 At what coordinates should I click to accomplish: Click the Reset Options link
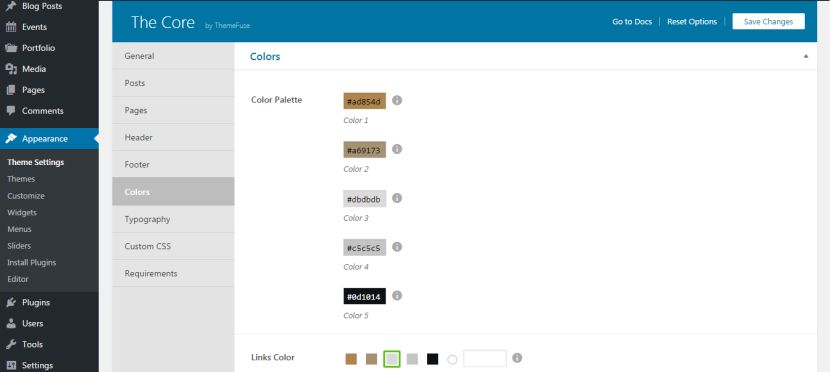coord(692,22)
